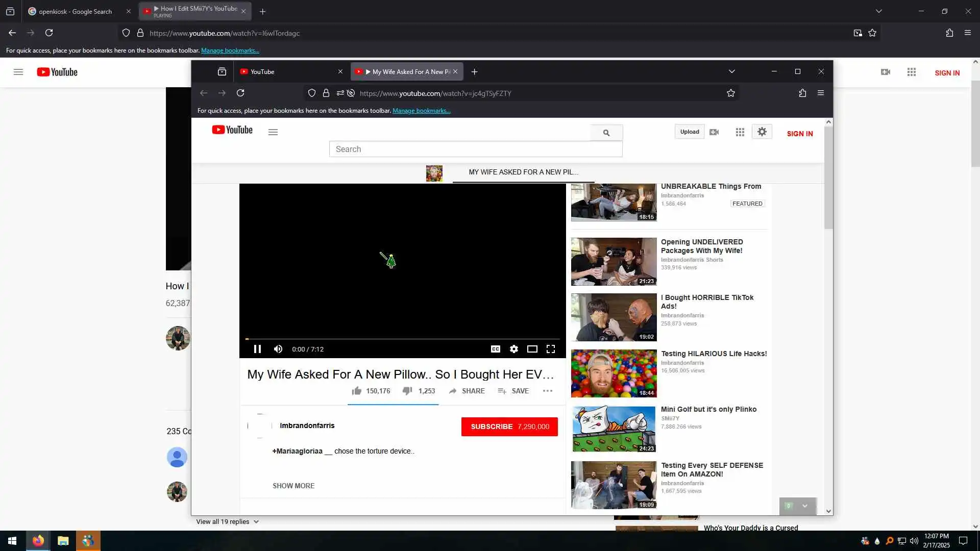Image resolution: width=980 pixels, height=551 pixels.
Task: Subscribe to Imbrandonfarris channel
Action: pyautogui.click(x=509, y=427)
